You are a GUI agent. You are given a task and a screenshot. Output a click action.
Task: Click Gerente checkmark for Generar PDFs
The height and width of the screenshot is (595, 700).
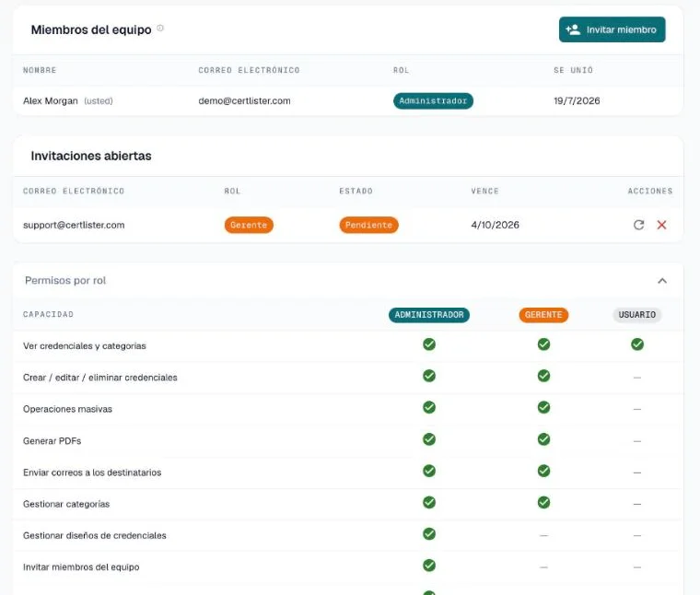[x=543, y=439]
